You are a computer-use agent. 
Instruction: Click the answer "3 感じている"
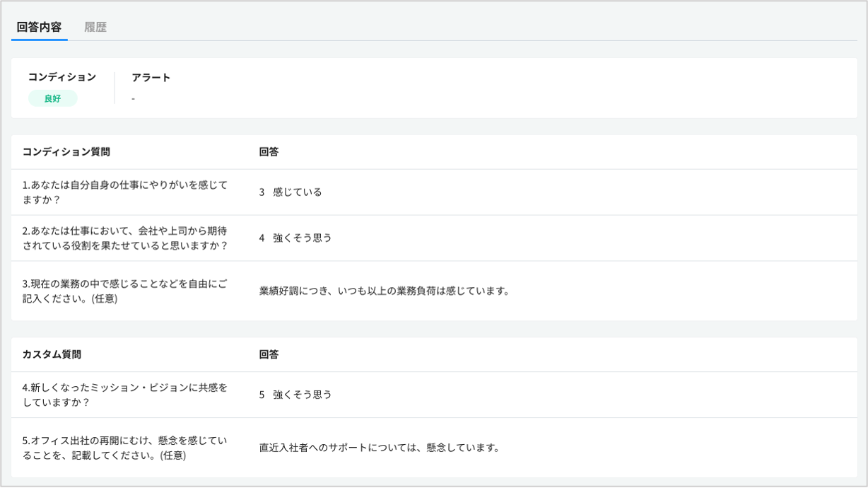(x=291, y=192)
